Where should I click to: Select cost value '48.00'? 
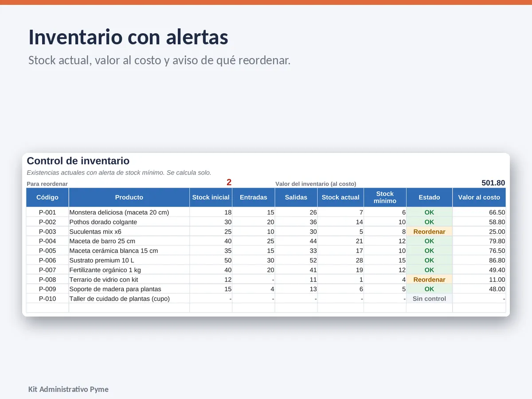pos(497,289)
